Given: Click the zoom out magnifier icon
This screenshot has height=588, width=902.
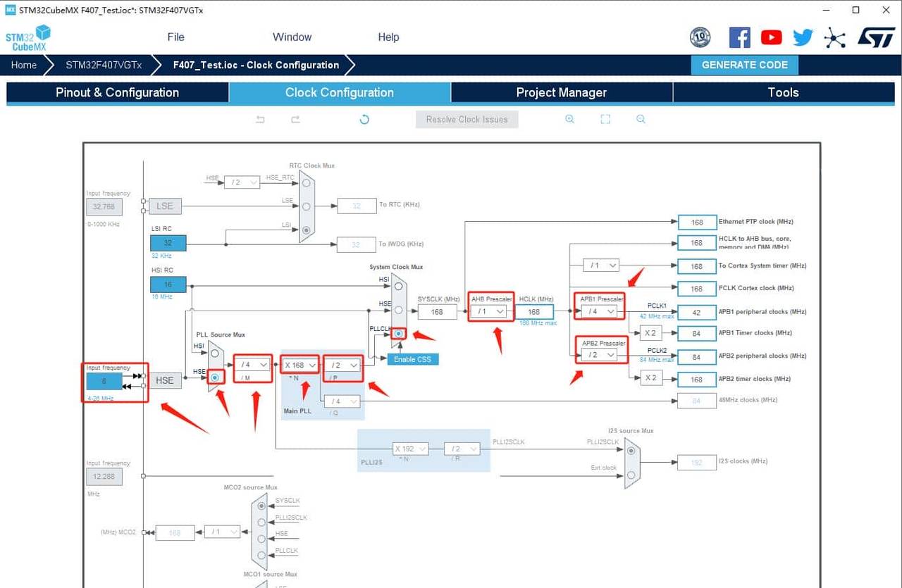Looking at the screenshot, I should [641, 119].
